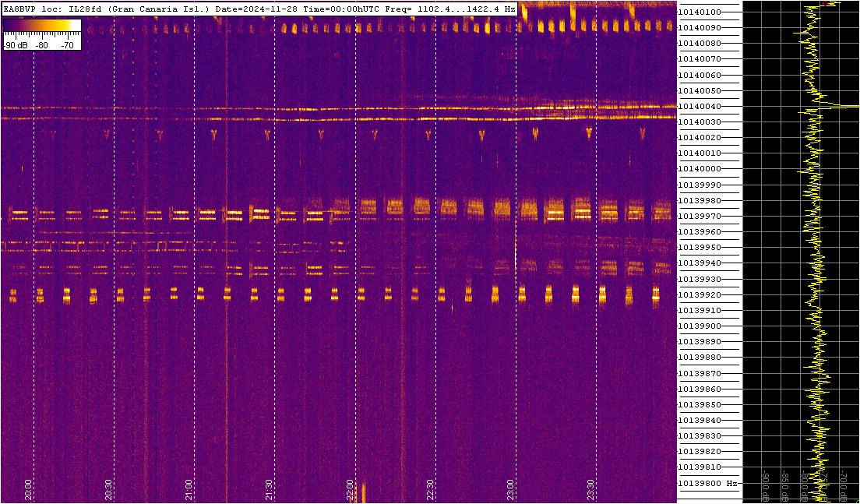The image size is (860, 504).
Task: Select the 22:00 time marker
Action: click(350, 489)
